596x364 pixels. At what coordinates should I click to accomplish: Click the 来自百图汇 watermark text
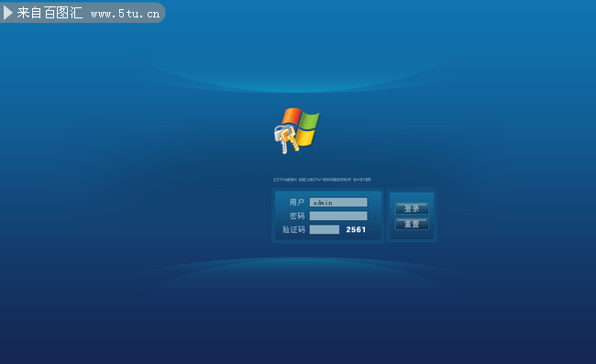[50, 13]
